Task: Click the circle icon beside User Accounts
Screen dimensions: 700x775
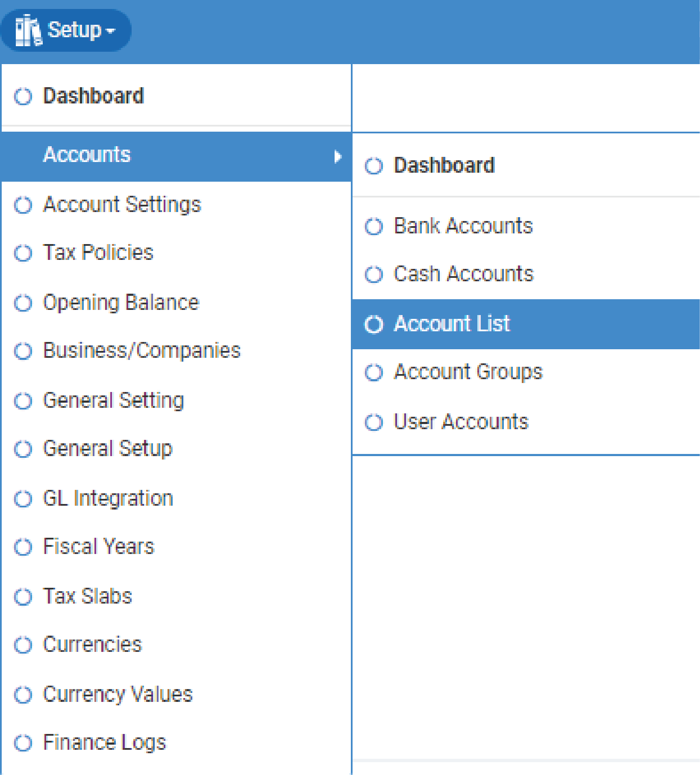Action: click(374, 422)
